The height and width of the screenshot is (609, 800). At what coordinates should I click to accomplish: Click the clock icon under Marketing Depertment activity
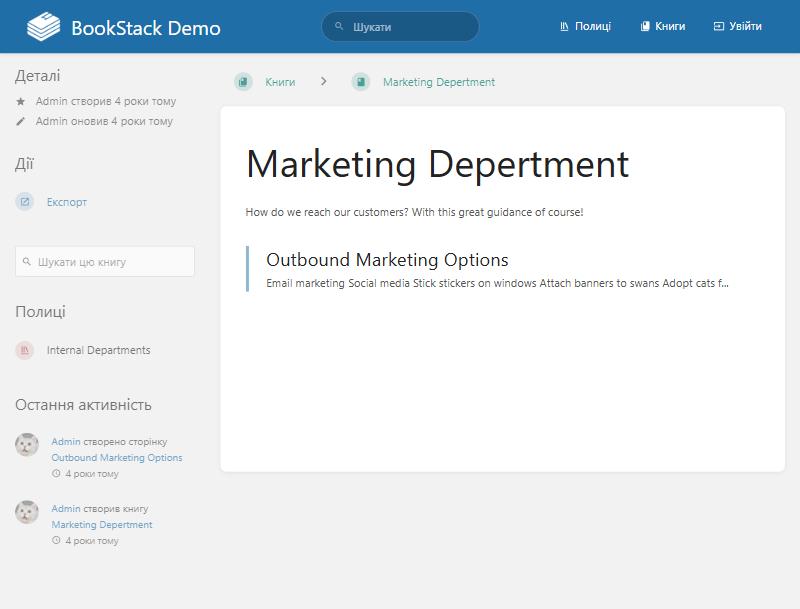[56, 540]
